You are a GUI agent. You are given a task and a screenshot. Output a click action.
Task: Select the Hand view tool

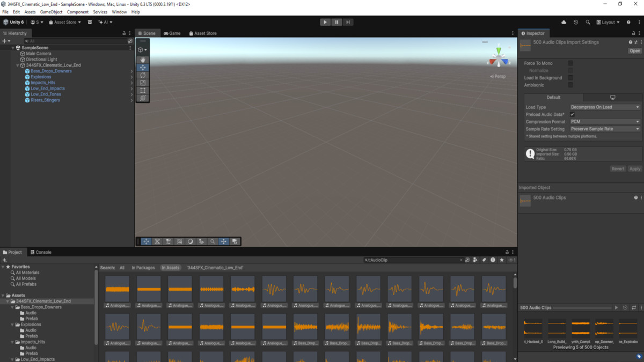tap(143, 60)
